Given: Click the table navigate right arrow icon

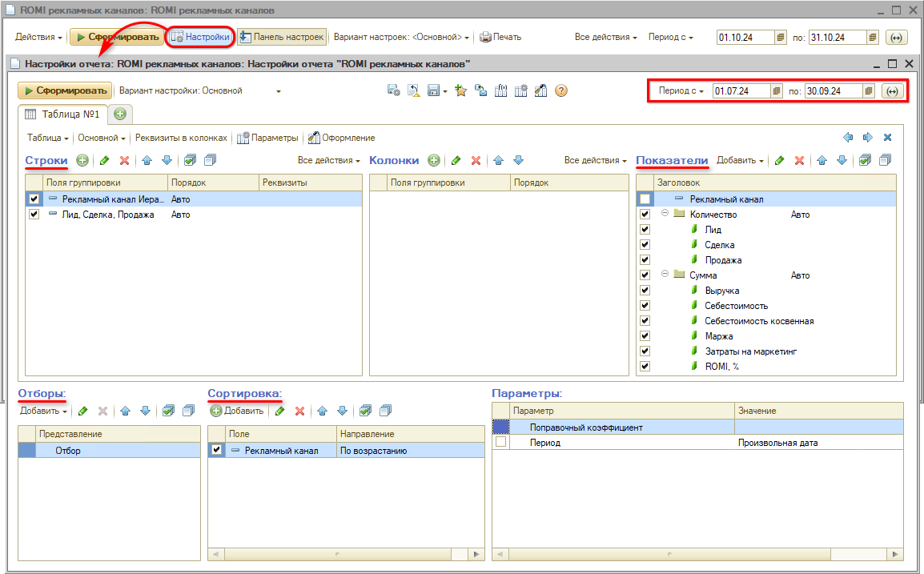Looking at the screenshot, I should click(867, 138).
